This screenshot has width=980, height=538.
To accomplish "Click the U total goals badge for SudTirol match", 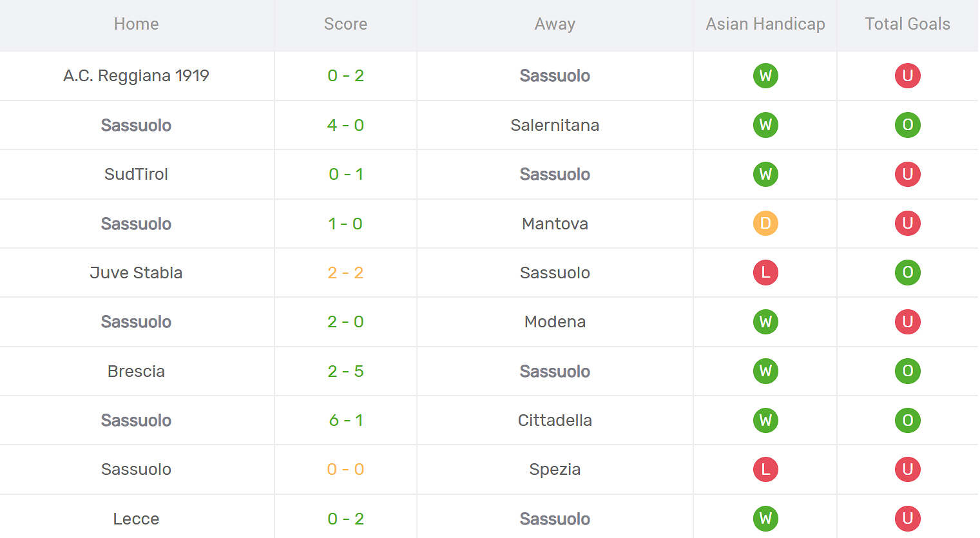I will click(908, 174).
